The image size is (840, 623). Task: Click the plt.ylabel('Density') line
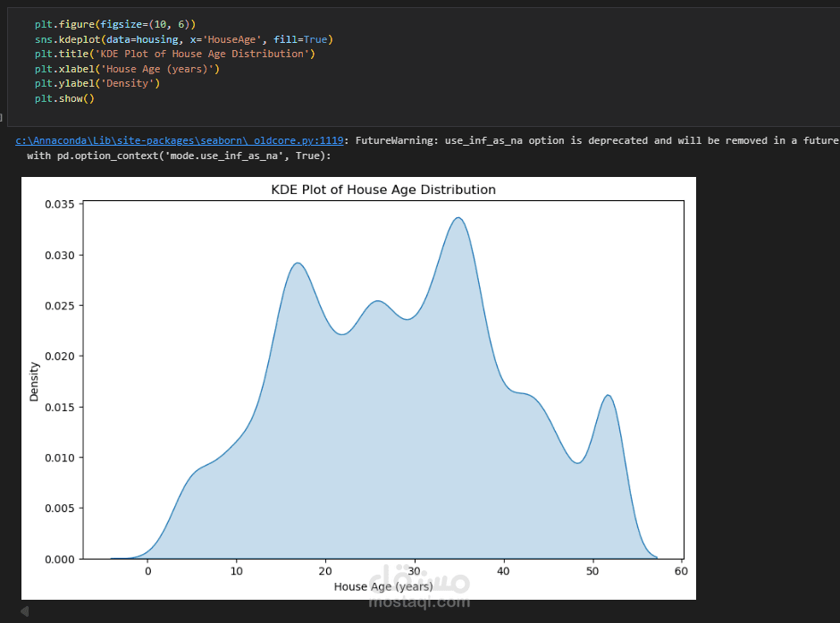pyautogui.click(x=97, y=83)
